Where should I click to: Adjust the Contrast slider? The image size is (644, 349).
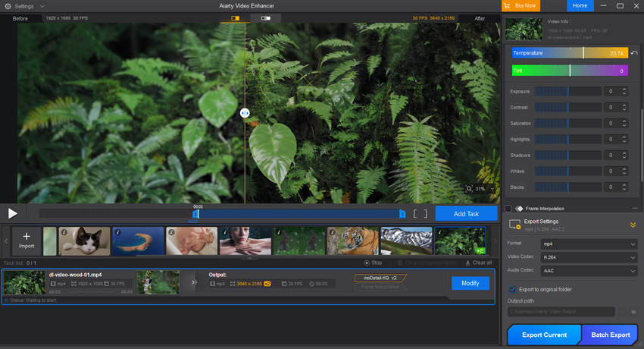568,107
